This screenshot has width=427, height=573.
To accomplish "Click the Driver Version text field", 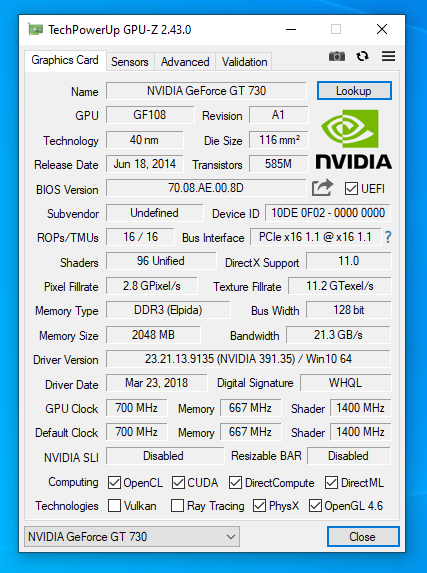I will click(248, 359).
